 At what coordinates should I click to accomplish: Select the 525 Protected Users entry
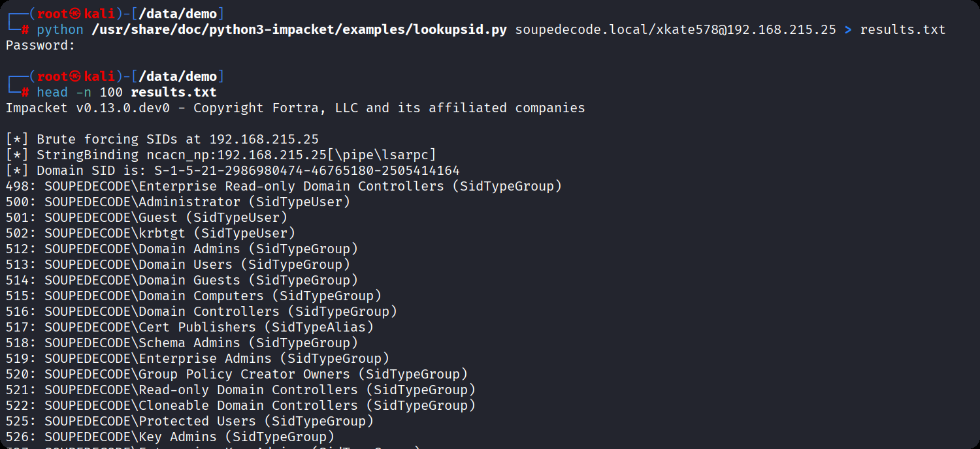[x=189, y=421]
